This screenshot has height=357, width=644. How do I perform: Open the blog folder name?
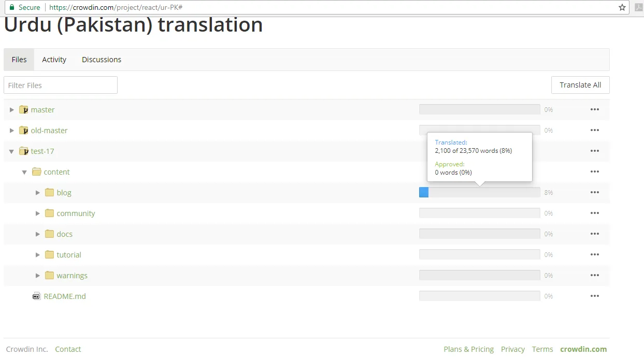point(64,193)
